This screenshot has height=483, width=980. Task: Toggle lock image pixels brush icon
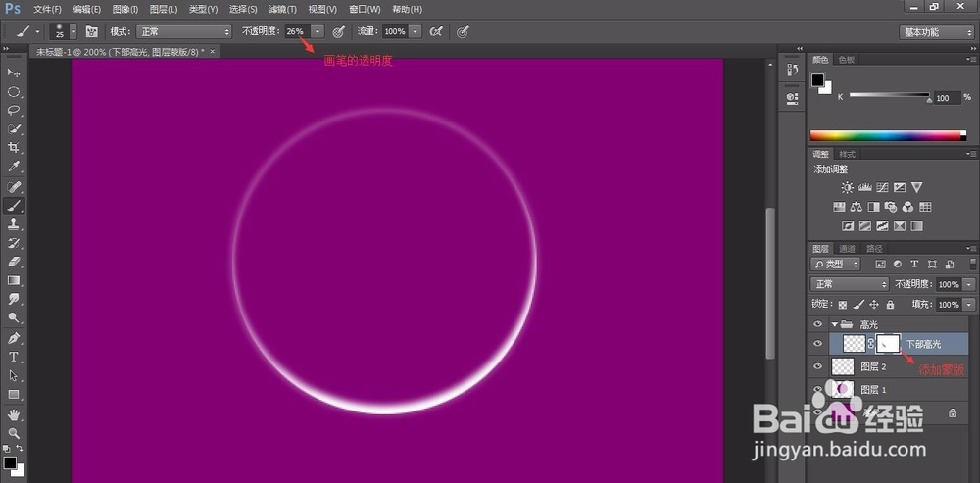pyautogui.click(x=858, y=305)
